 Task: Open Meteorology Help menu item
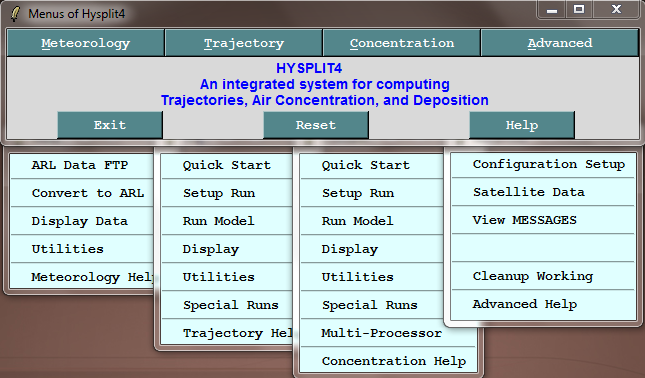(x=82, y=277)
